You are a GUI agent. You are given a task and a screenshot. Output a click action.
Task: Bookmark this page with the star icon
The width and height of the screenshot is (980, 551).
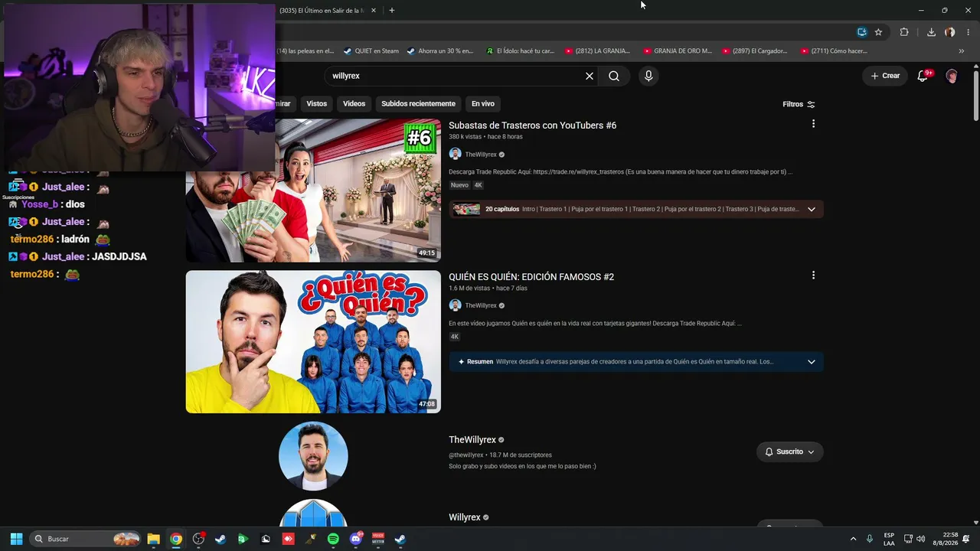pos(878,32)
